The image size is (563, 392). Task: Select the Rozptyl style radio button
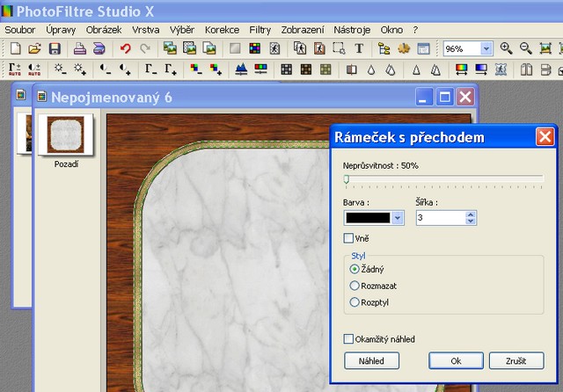[x=355, y=302]
